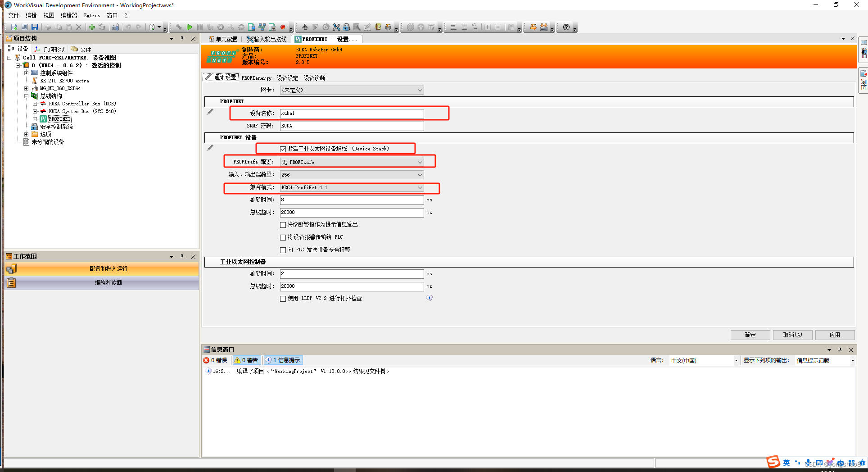This screenshot has width=868, height=472.
Task: Click the network topology icon
Action: coord(262,27)
